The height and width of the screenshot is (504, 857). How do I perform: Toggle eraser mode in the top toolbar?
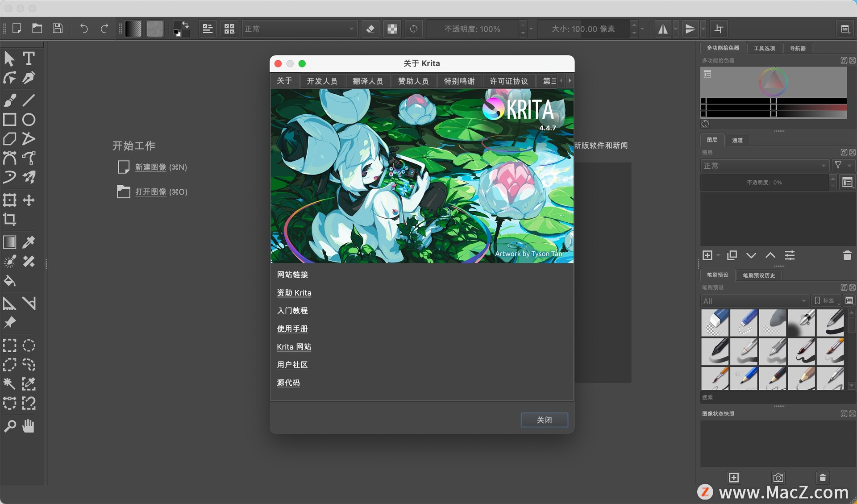tap(370, 29)
